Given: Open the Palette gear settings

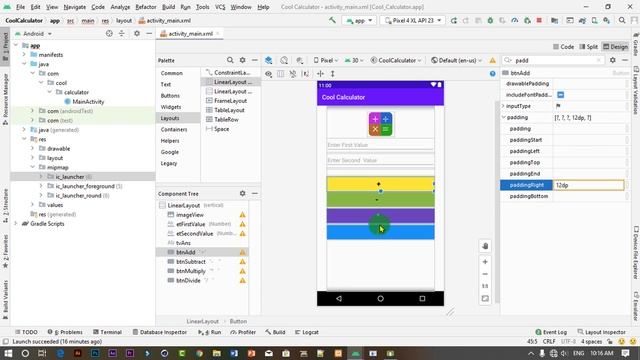Looking at the screenshot, I should tap(242, 60).
